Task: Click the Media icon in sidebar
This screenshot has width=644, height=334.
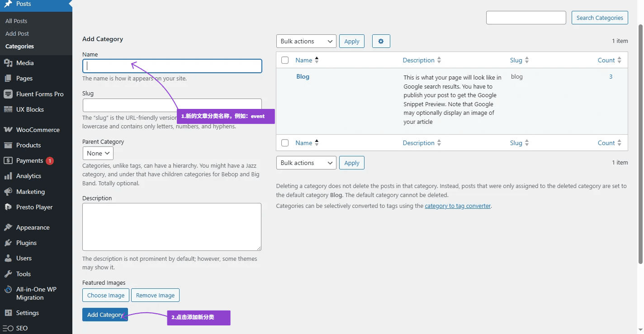Action: [x=8, y=63]
